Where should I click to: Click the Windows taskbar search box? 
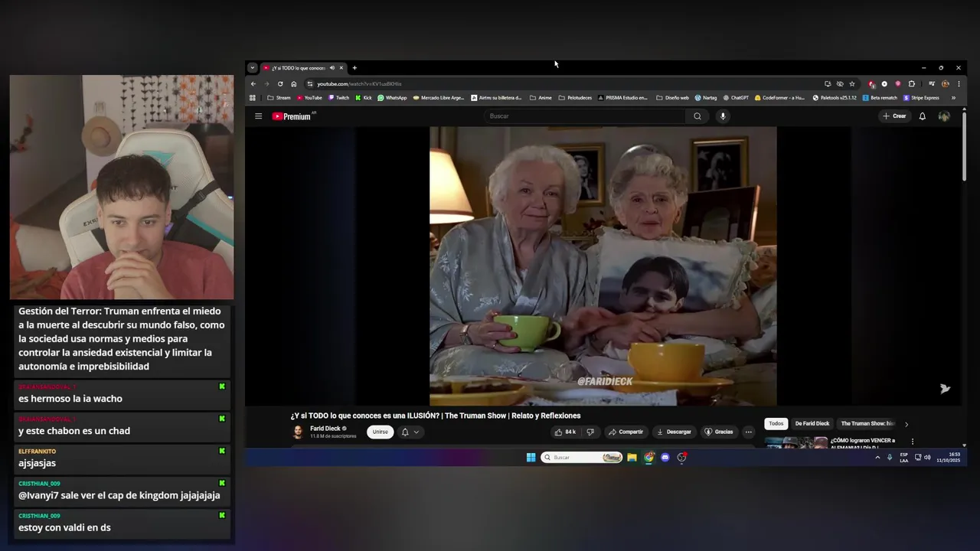point(581,458)
